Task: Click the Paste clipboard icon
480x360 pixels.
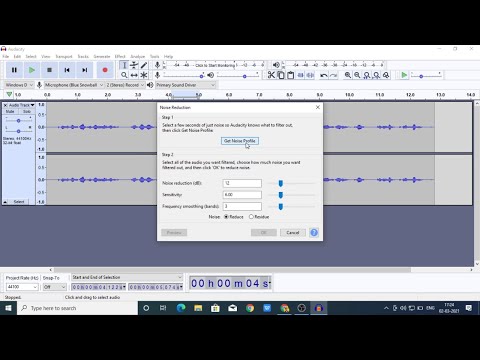Action: (291, 75)
